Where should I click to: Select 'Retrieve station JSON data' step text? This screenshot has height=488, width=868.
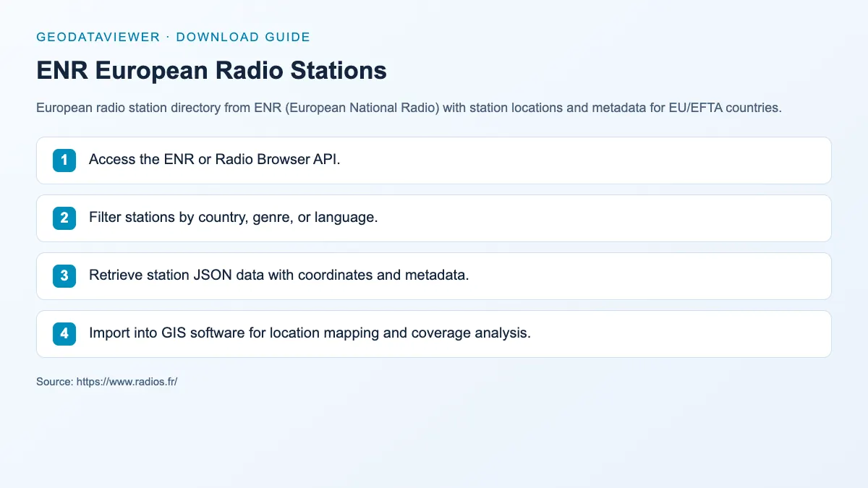tap(279, 275)
